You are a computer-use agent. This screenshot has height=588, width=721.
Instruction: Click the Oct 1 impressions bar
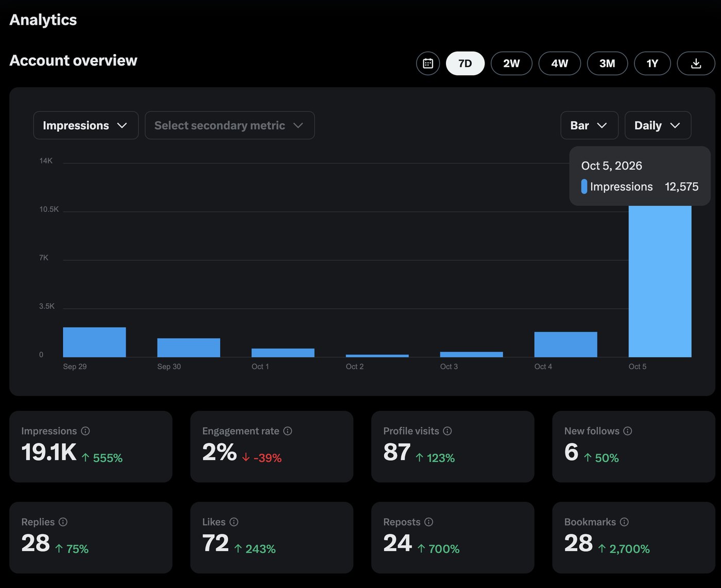click(283, 353)
